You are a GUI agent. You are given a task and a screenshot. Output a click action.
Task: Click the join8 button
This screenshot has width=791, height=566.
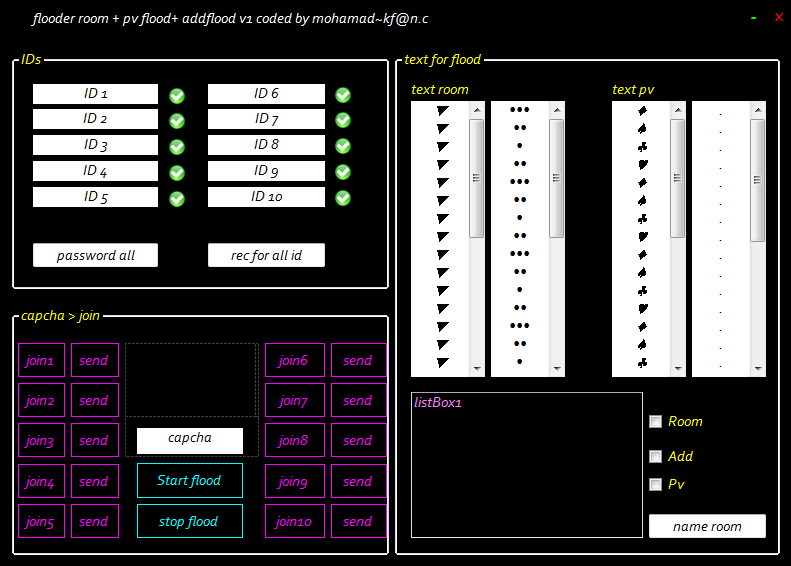pyautogui.click(x=295, y=440)
